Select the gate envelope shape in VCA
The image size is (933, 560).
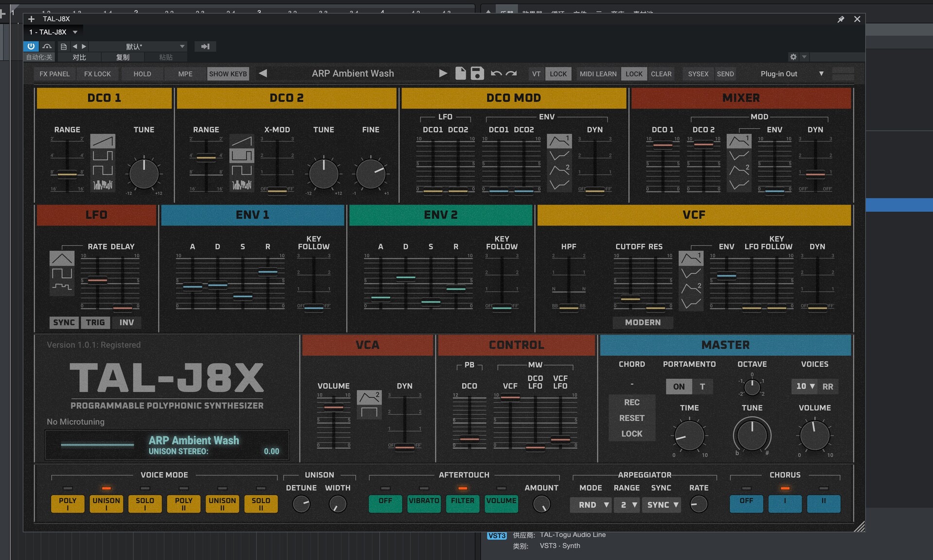pyautogui.click(x=369, y=413)
